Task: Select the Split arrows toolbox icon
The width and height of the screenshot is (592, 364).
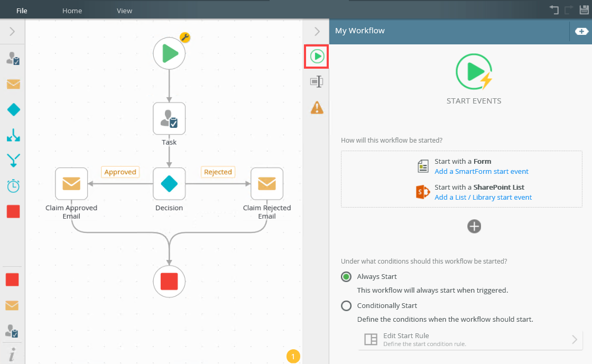Action: pos(13,135)
